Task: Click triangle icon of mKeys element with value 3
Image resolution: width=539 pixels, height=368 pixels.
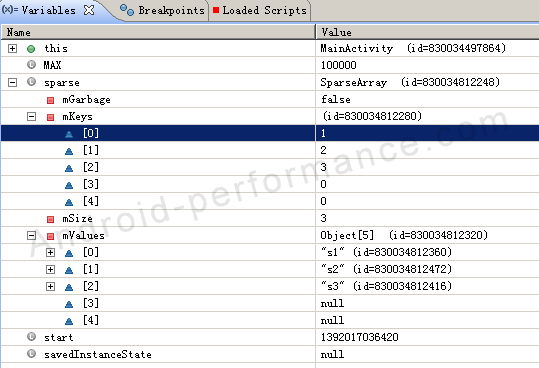Action: tap(69, 168)
